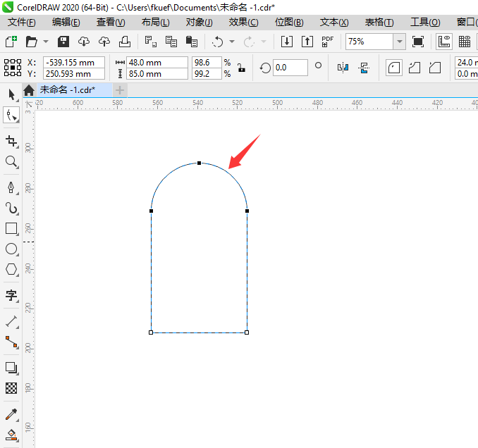Open the zoom level dropdown arrow
Viewport: 478px width, 448px height.
[x=399, y=42]
